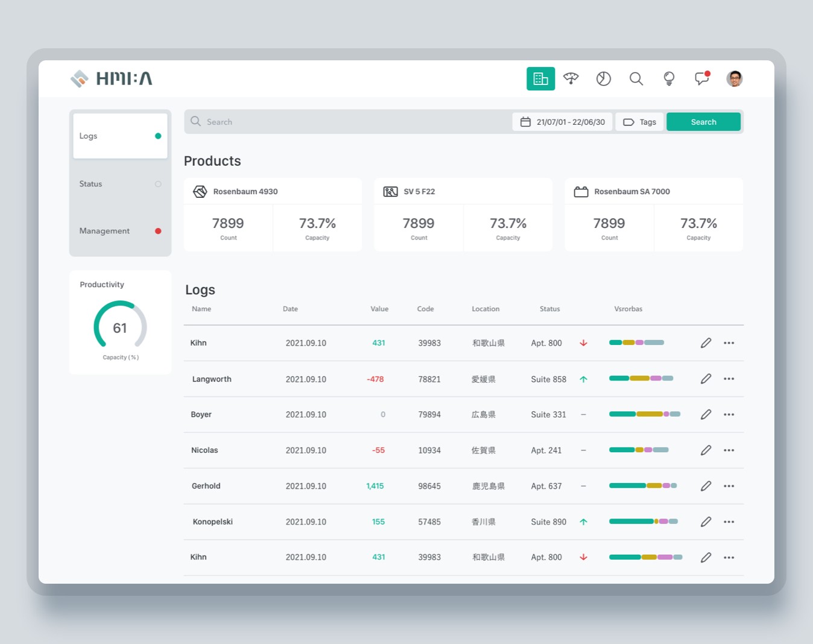Click the red down arrow in last Kihn row
Image resolution: width=813 pixels, height=644 pixels.
583,557
